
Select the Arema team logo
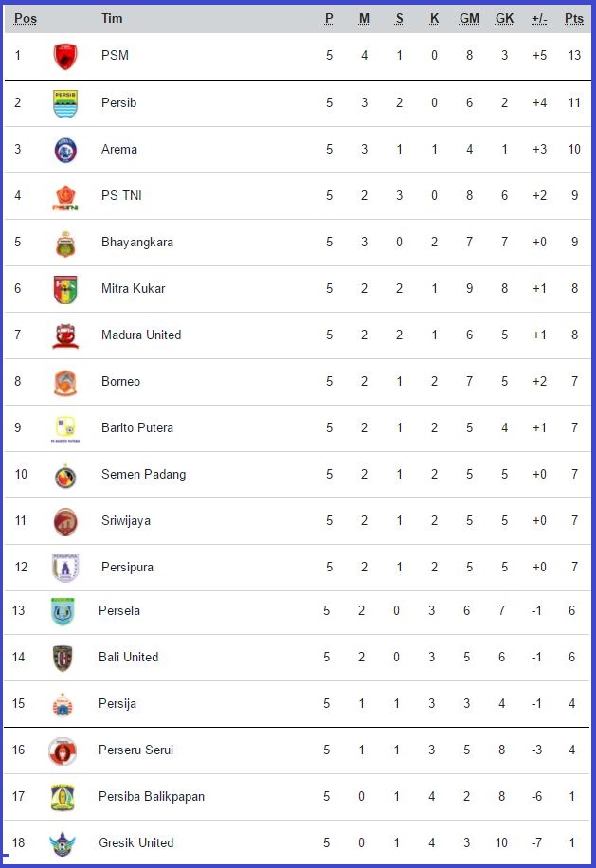(x=65, y=150)
